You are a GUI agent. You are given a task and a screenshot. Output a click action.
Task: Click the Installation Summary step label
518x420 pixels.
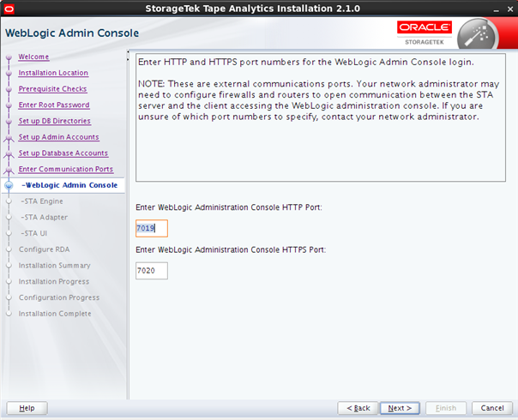pos(55,266)
